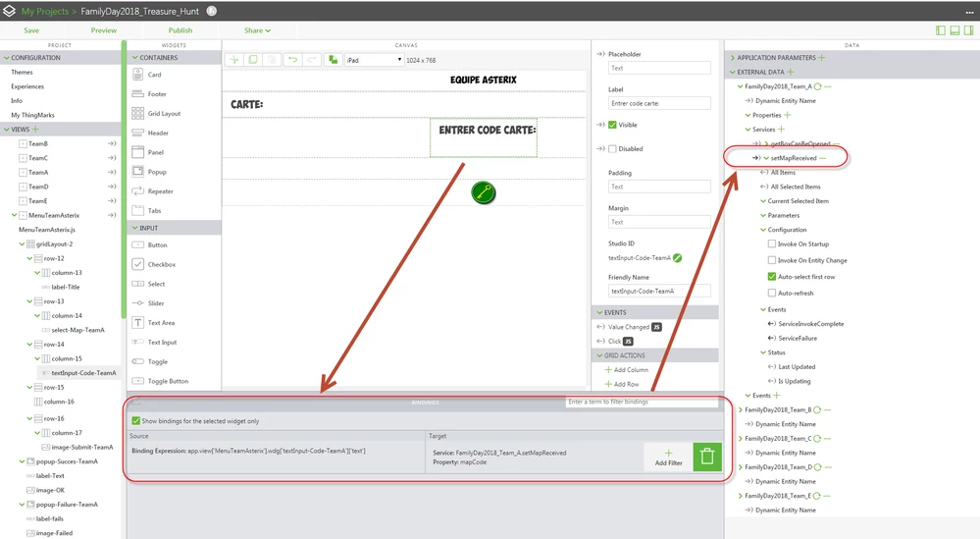Delete the binding with green trash icon

click(707, 458)
